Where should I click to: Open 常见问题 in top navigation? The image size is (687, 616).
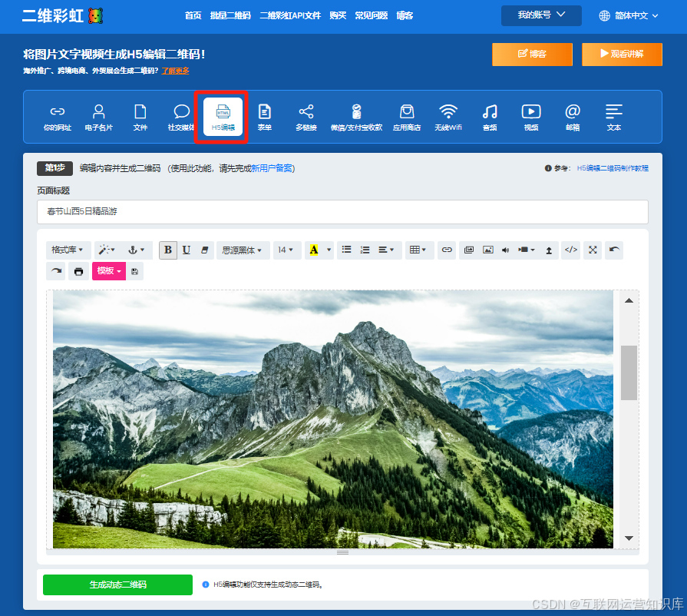click(371, 16)
